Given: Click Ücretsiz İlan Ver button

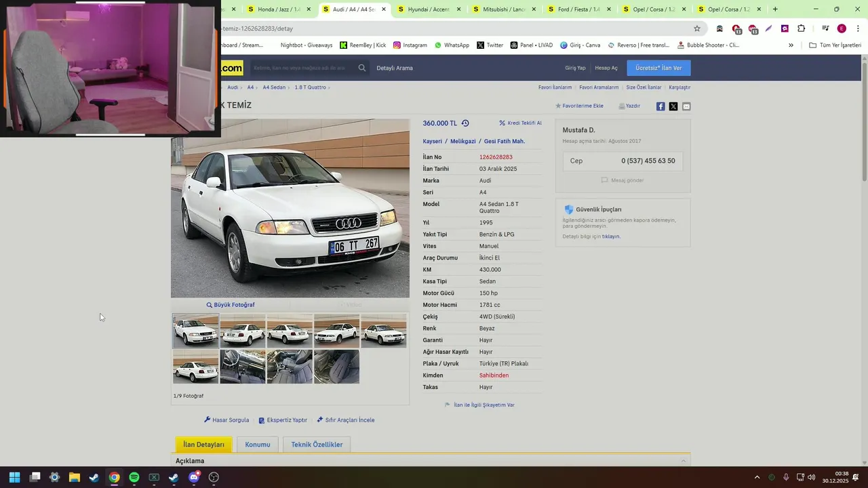Looking at the screenshot, I should tap(658, 68).
